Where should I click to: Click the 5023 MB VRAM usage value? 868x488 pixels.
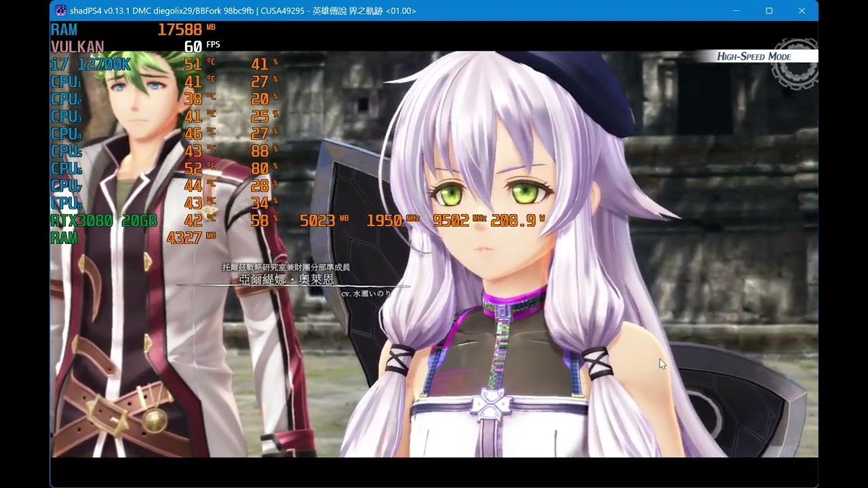point(324,220)
